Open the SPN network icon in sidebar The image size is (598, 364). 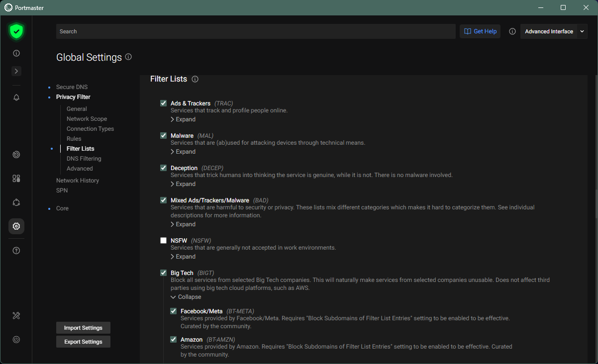pyautogui.click(x=16, y=202)
